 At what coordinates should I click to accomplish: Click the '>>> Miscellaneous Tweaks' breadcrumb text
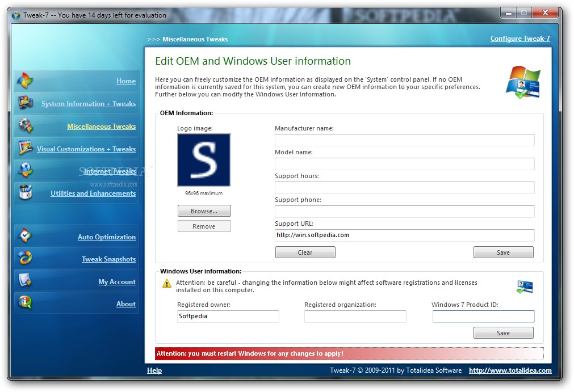pos(188,39)
